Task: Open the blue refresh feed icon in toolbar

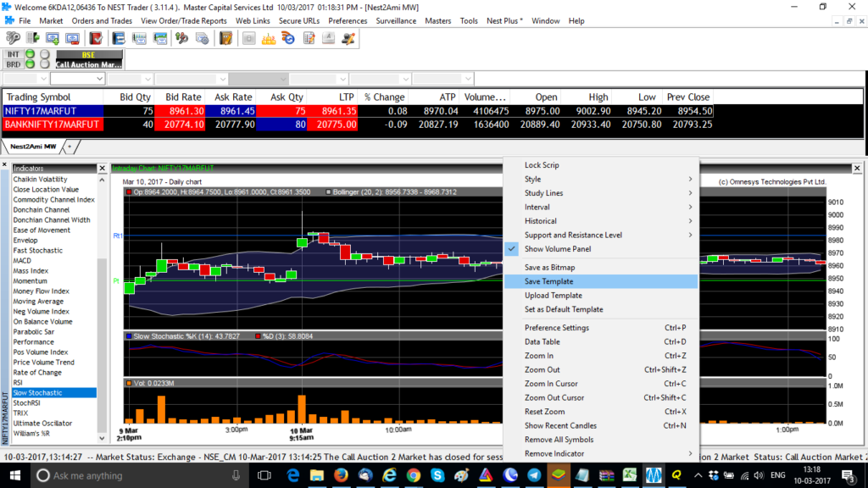Action: tap(287, 39)
